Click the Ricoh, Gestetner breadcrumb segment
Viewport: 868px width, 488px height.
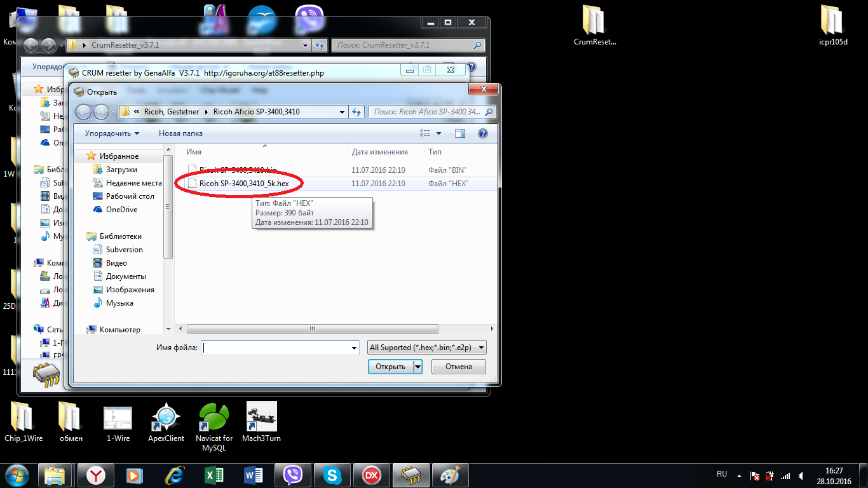coord(171,112)
